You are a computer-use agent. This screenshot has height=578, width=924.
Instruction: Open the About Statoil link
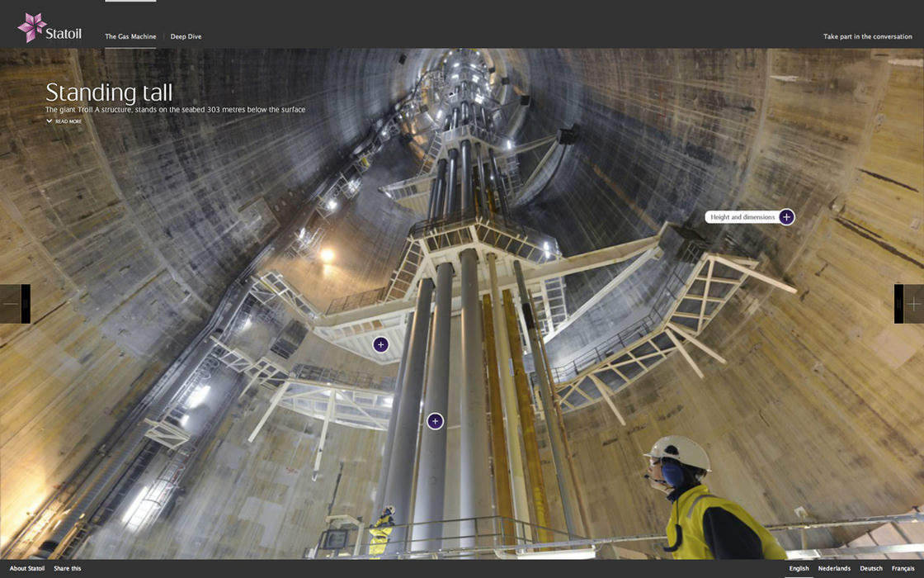click(x=27, y=569)
